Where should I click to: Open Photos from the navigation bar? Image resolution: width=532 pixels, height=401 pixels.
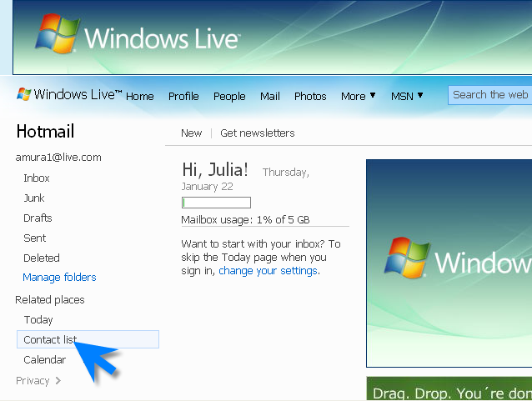point(310,97)
